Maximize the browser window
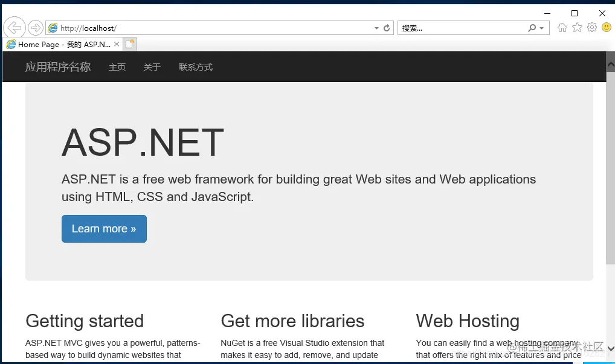The height and width of the screenshot is (364, 615). (x=575, y=13)
